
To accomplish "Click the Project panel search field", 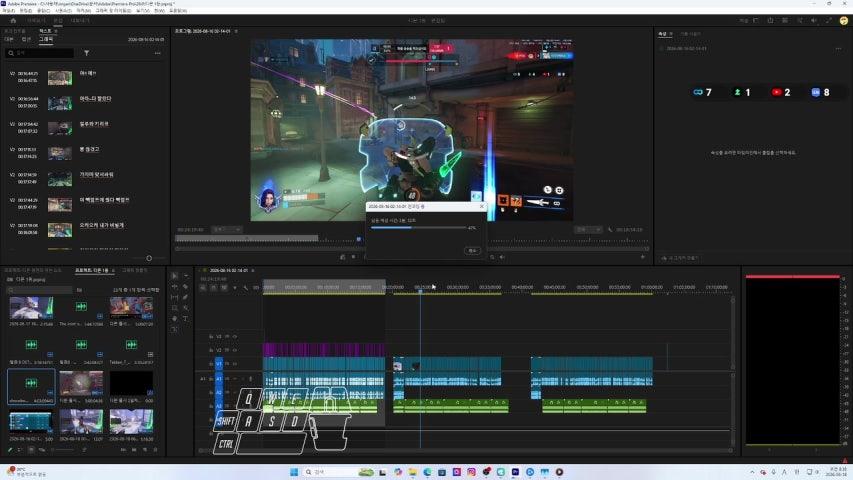I will tap(40, 290).
